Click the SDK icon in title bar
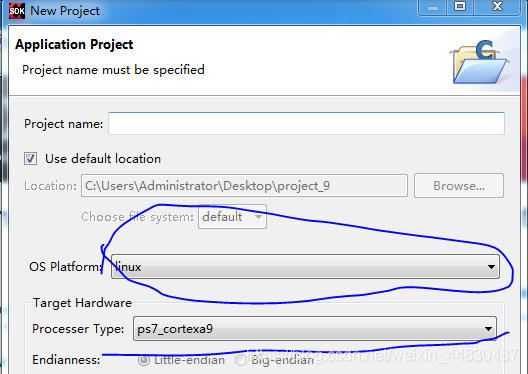Screen dimensions: 528x374 click(16, 11)
